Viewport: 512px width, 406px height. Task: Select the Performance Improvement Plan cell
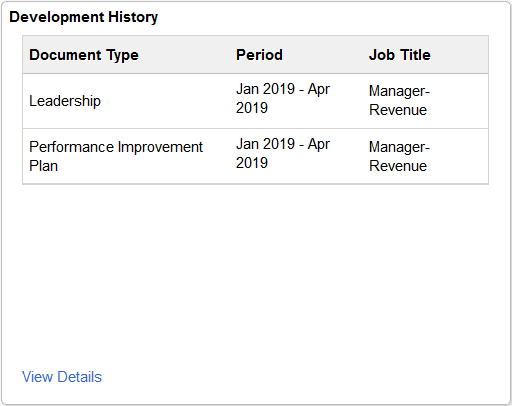pos(116,156)
